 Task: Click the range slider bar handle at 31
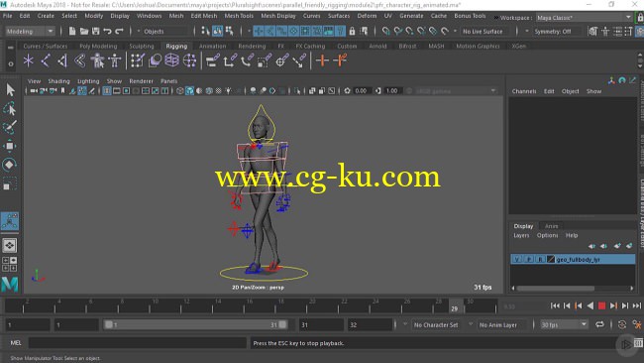[283, 324]
